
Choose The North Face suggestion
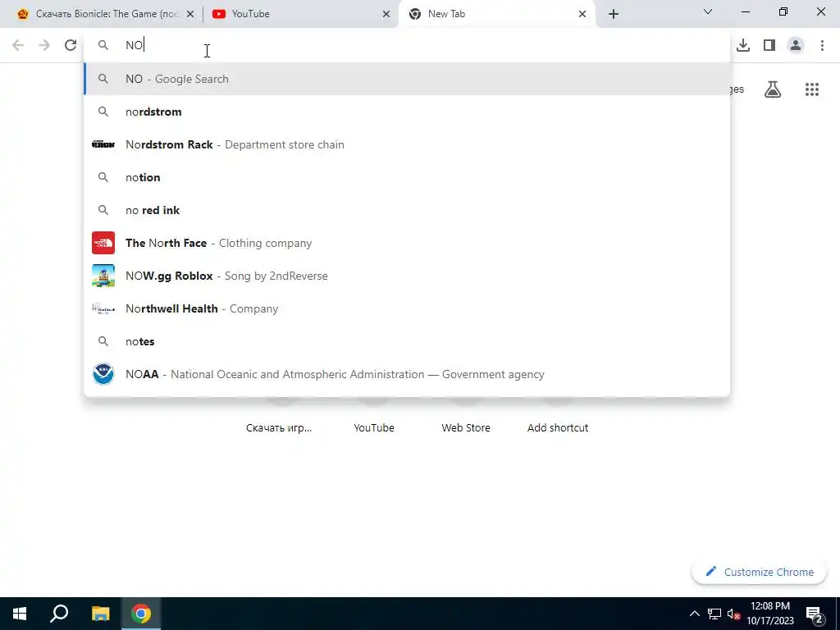click(x=407, y=243)
